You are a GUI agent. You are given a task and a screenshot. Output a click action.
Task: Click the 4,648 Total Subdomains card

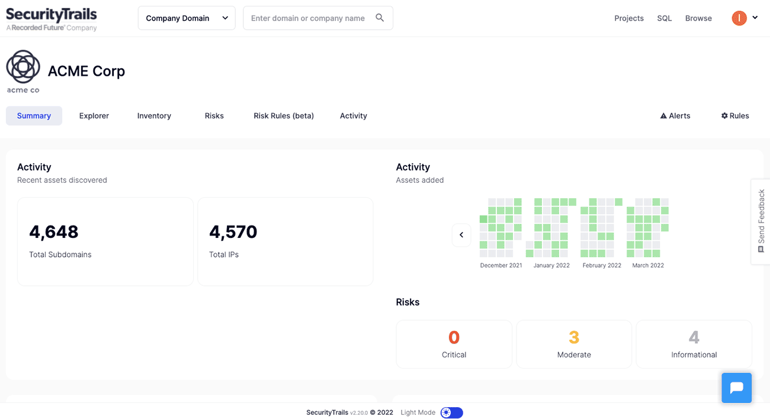pos(105,242)
